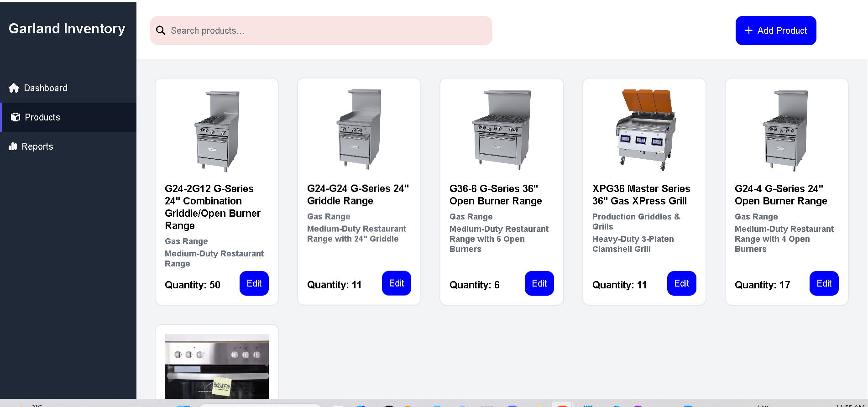The image size is (868, 407).
Task: Click the search magnifier icon
Action: (161, 31)
